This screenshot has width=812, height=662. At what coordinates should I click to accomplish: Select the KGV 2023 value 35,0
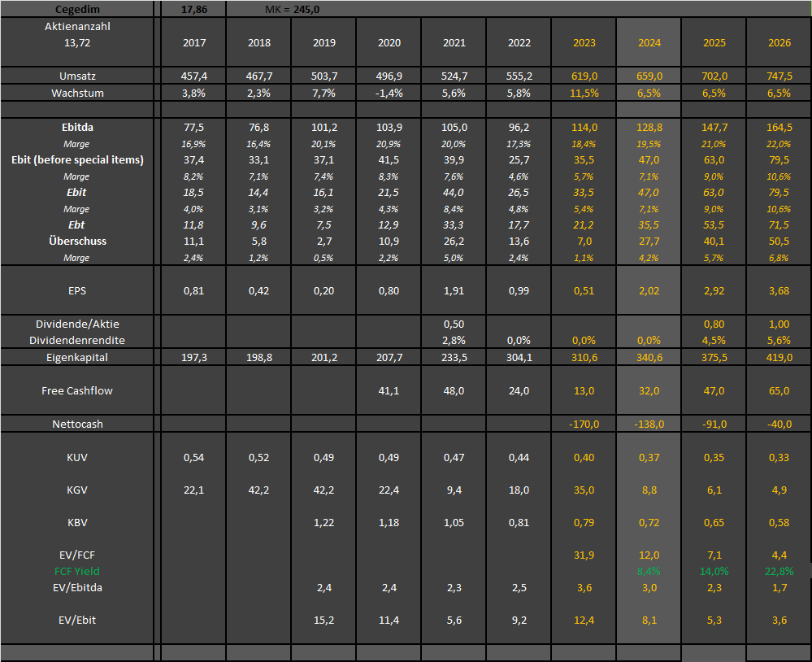584,490
